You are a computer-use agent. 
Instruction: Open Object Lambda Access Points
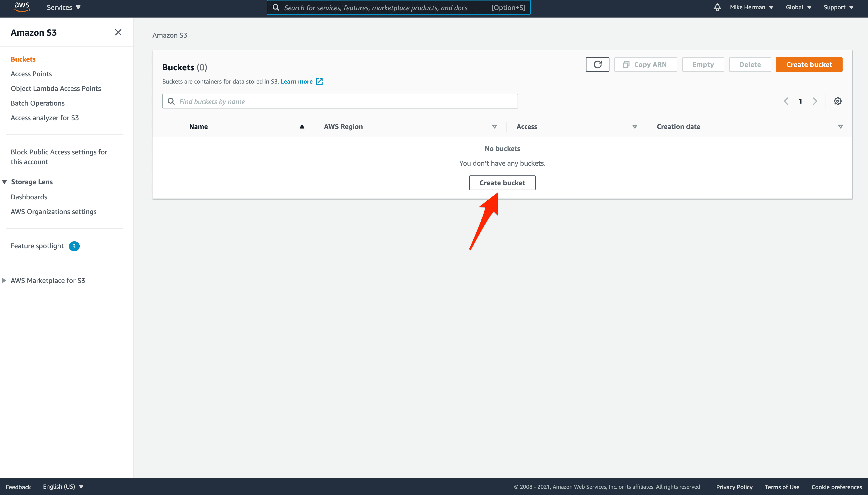click(x=56, y=88)
